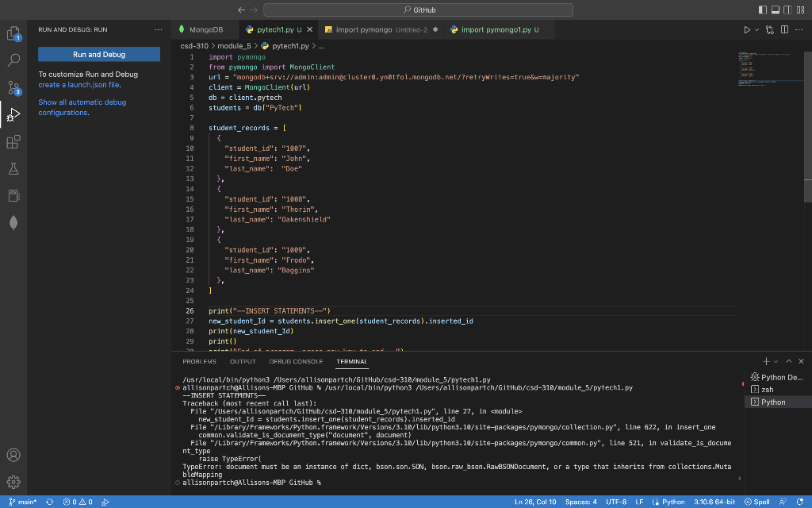Toggle the bottom panel visibility
The width and height of the screenshot is (812, 508).
776,10
